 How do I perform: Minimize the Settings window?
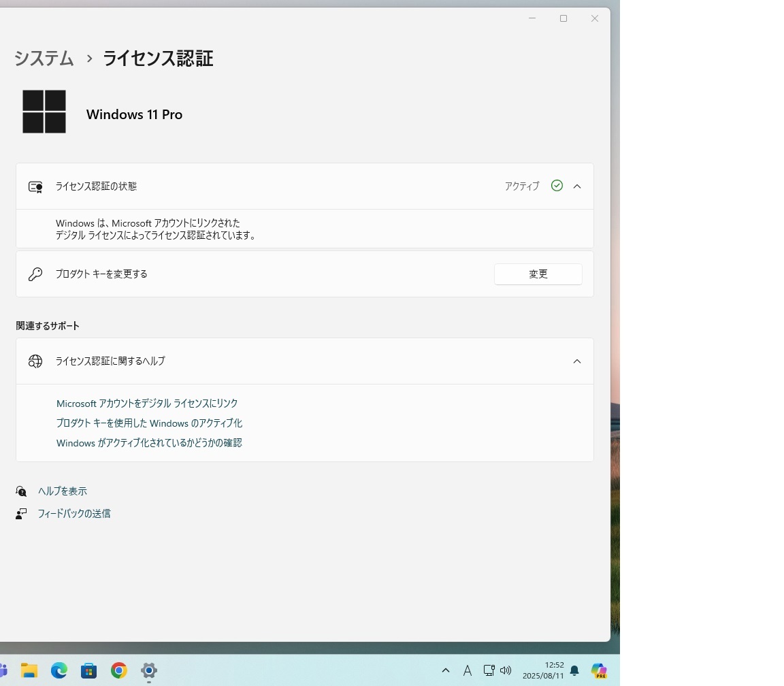532,18
